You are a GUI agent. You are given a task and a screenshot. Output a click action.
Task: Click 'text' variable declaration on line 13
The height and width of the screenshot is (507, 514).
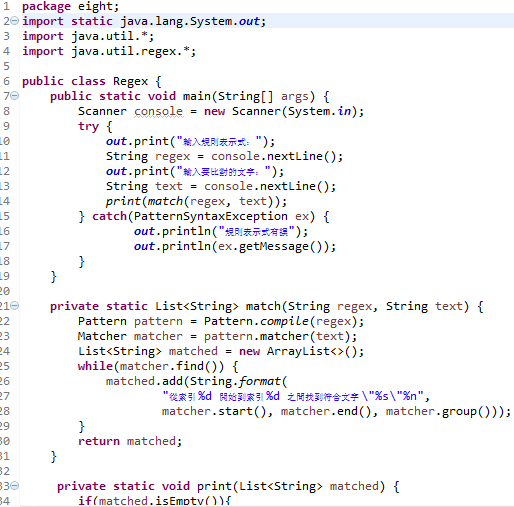[169, 186]
